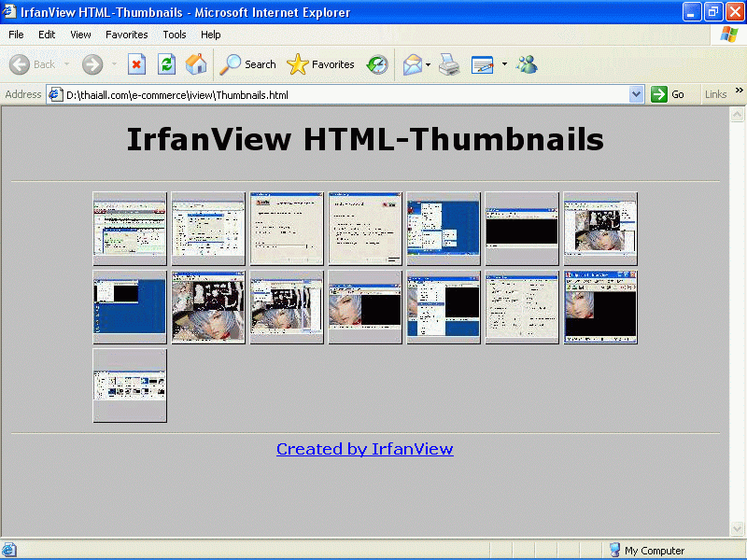
Task: Expand the address bar dropdown arrow
Action: pyautogui.click(x=636, y=94)
